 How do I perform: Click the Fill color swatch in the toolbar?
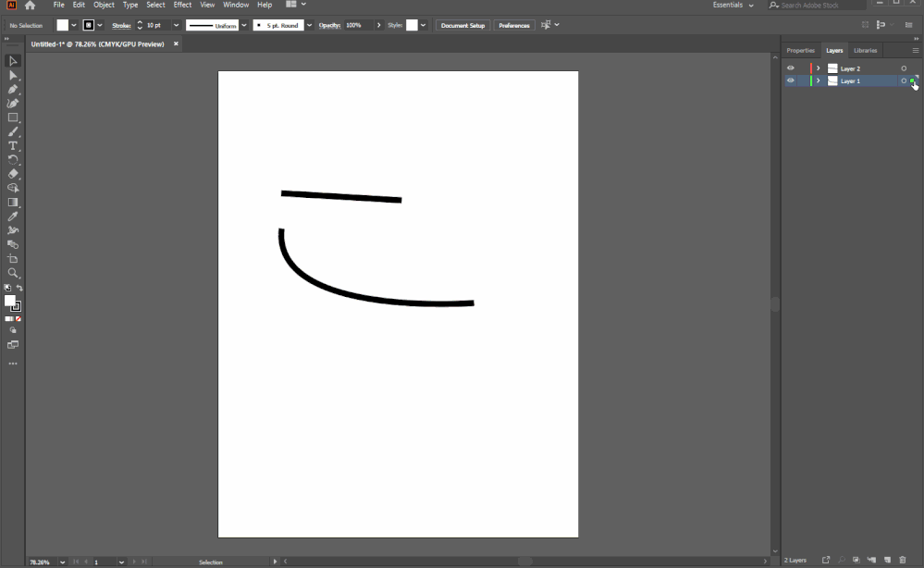coord(65,25)
